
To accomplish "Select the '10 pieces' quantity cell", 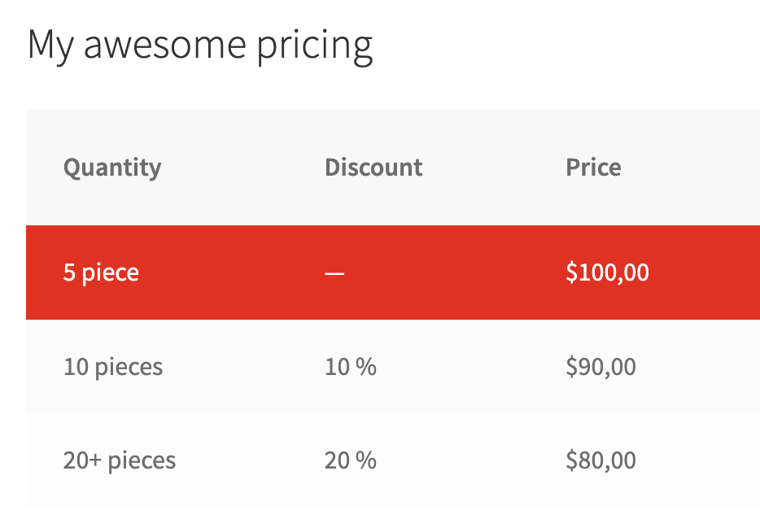I will (113, 367).
